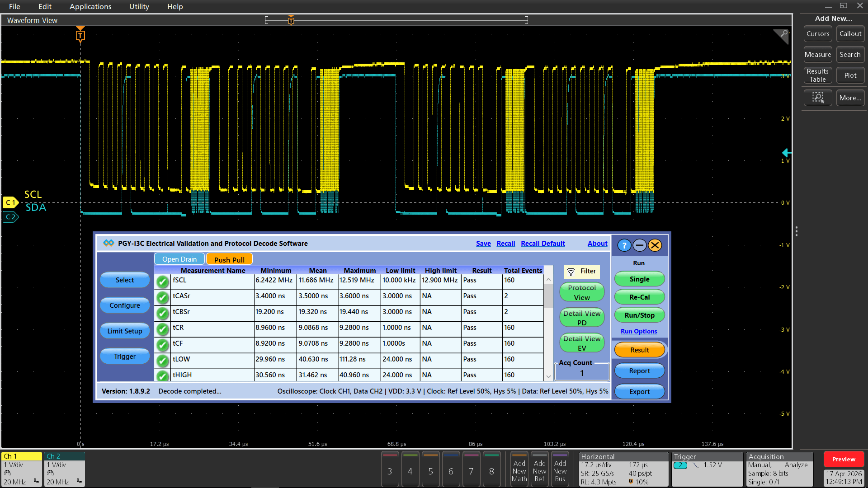Click the Configure button
This screenshot has height=488, width=868.
coord(125,305)
